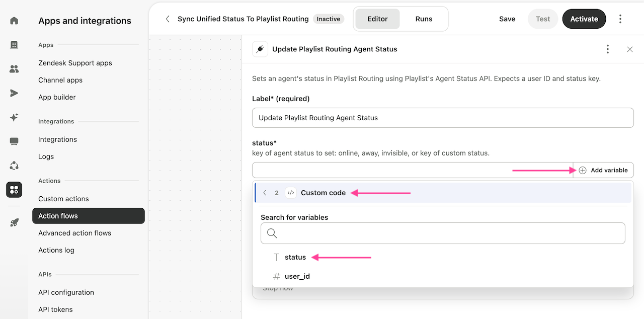Open the flow options kebab menu near Activate
644x319 pixels.
pos(620,19)
